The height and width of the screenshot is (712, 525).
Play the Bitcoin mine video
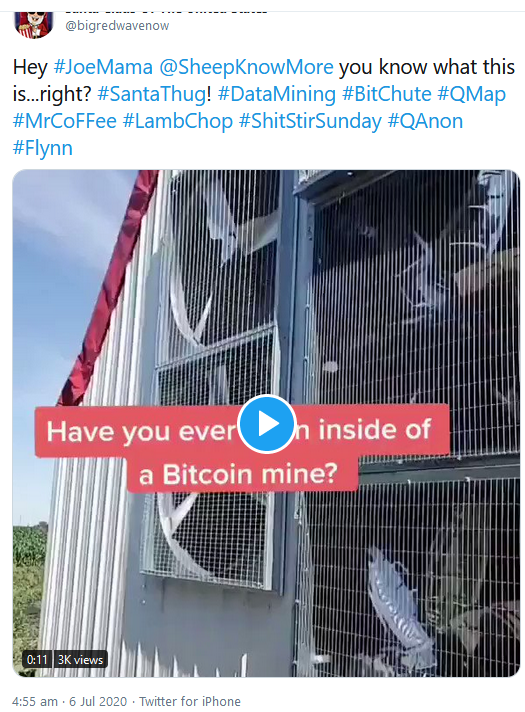tap(267, 424)
